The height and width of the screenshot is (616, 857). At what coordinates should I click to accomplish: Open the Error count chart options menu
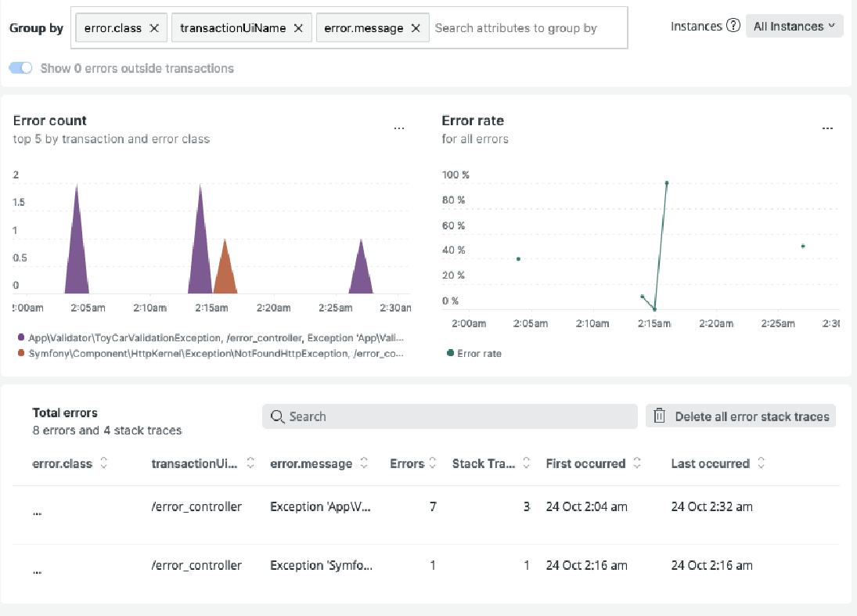click(399, 128)
